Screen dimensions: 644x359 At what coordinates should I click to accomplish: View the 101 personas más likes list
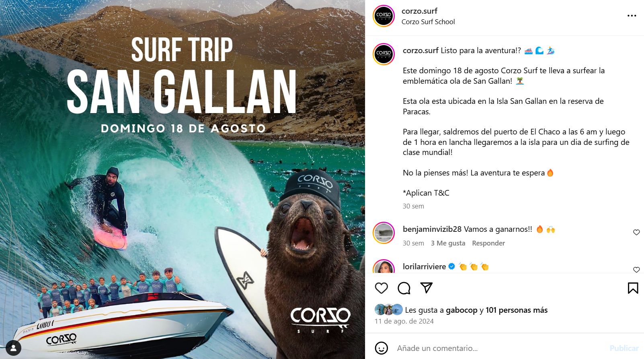[x=517, y=310]
